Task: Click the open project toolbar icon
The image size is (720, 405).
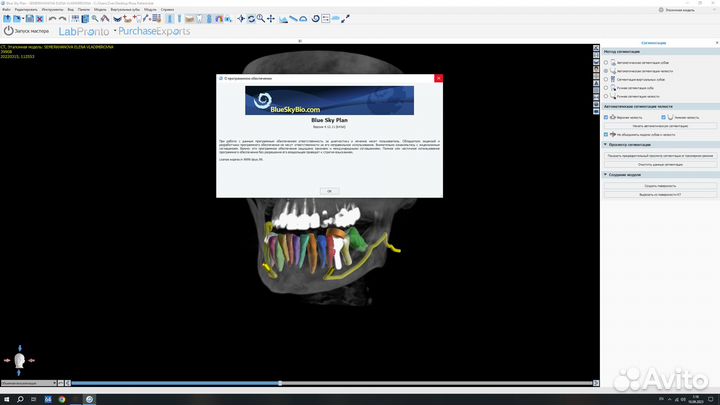Action: (7, 19)
